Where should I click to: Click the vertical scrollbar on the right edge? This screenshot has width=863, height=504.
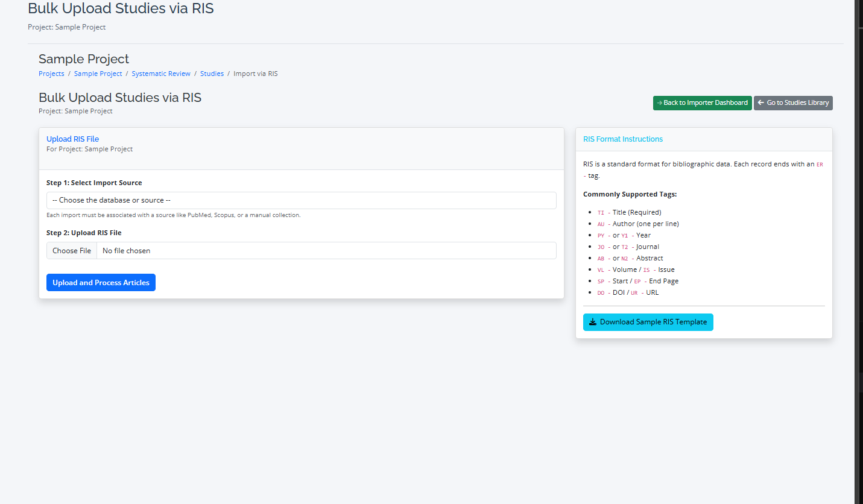pyautogui.click(x=858, y=241)
